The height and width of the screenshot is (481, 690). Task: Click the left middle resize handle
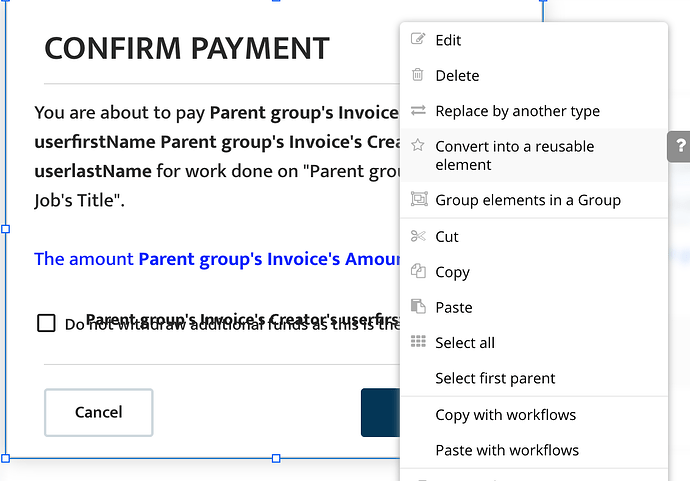pos(6,229)
